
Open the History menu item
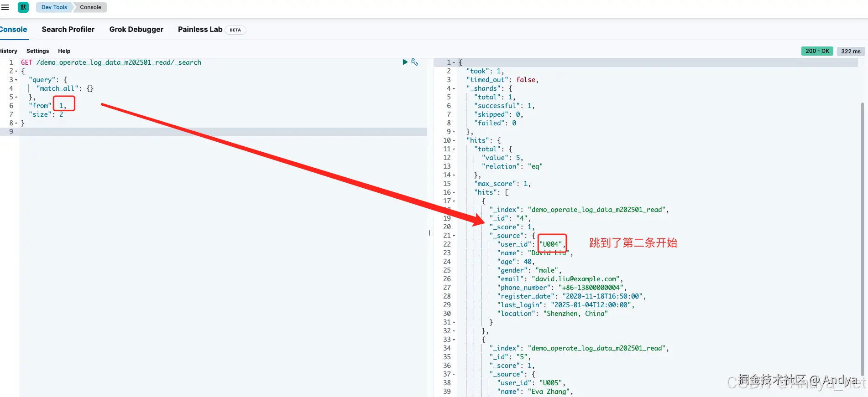pos(8,51)
